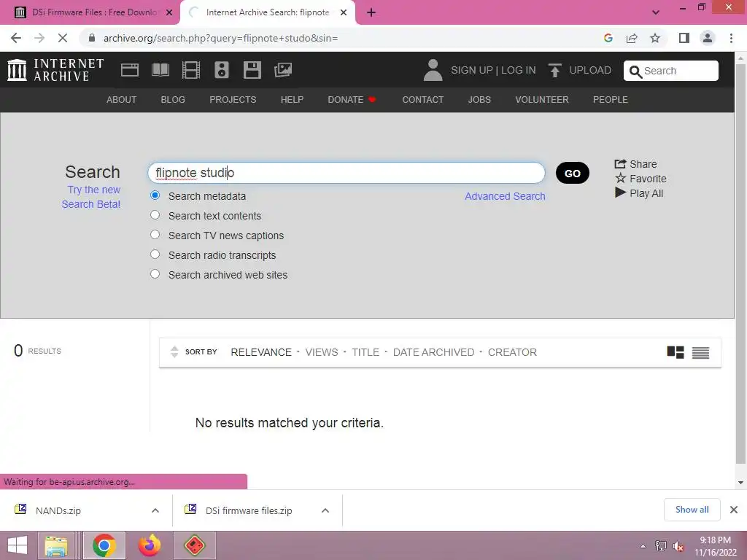Show hidden system tray icons
Screen dimensions: 747x560
coord(643,546)
